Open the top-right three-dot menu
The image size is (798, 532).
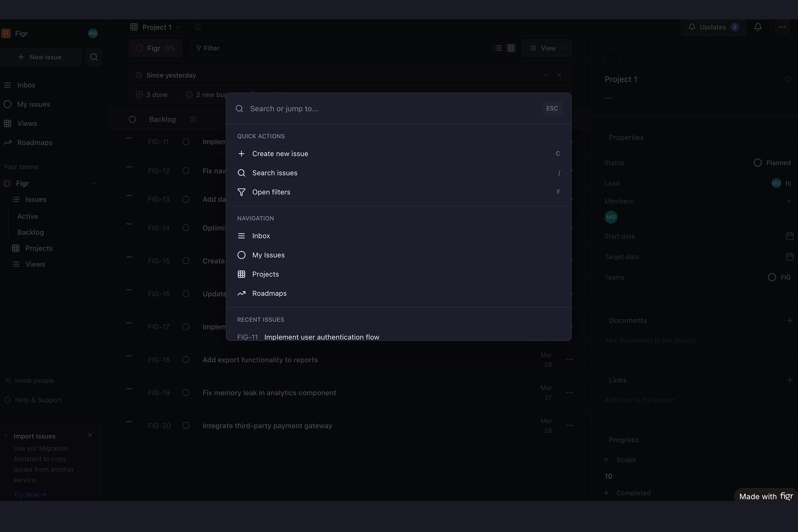[782, 27]
